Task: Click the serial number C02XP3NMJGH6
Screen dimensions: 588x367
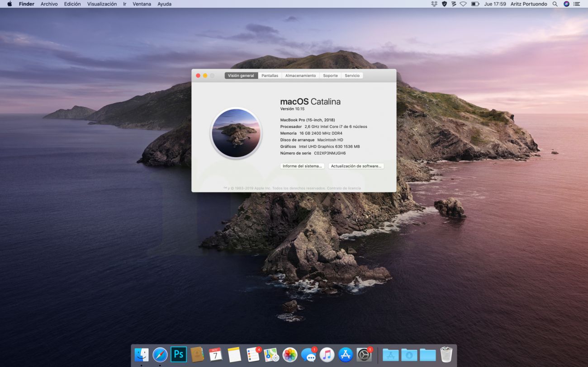Action: pos(330,153)
